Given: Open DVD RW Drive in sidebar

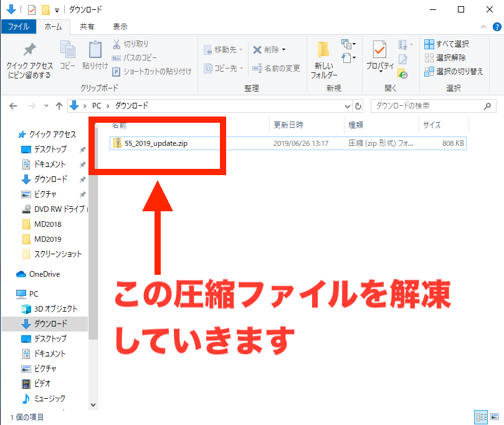Looking at the screenshot, I should coord(55,209).
